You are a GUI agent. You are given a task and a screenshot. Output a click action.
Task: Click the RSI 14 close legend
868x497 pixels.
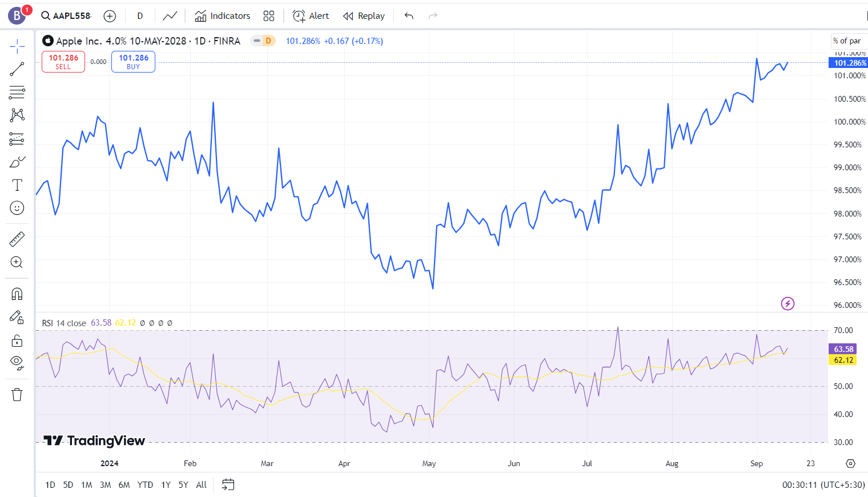(x=64, y=323)
